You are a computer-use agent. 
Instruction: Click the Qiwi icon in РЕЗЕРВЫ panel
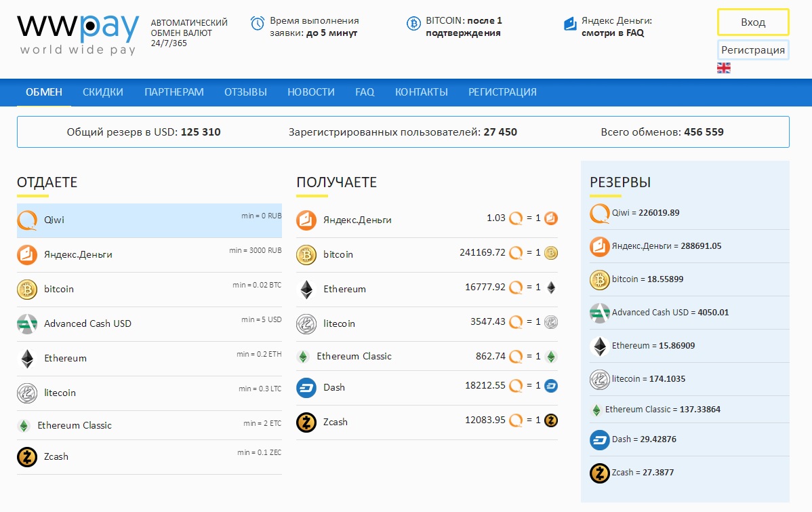(x=600, y=214)
